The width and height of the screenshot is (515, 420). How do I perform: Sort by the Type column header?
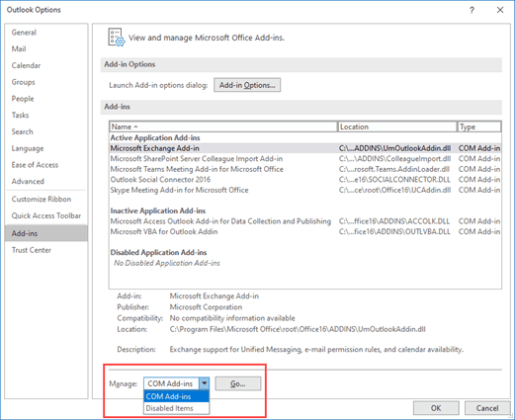479,126
